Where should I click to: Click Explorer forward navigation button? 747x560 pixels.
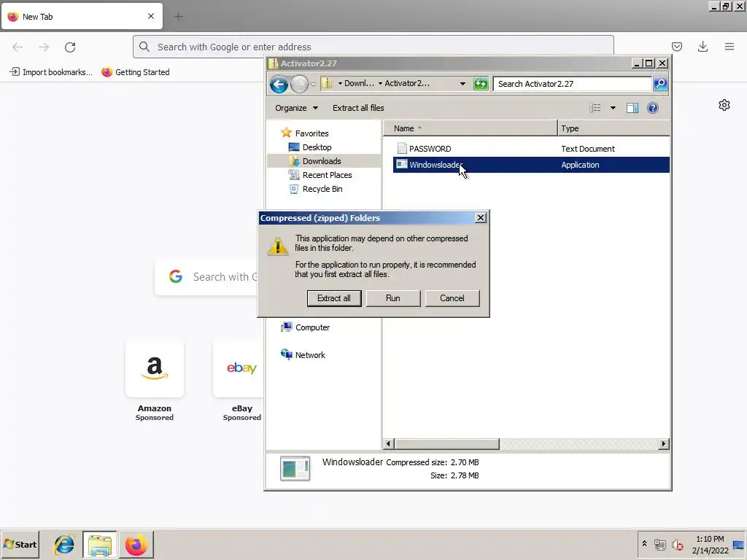point(299,85)
